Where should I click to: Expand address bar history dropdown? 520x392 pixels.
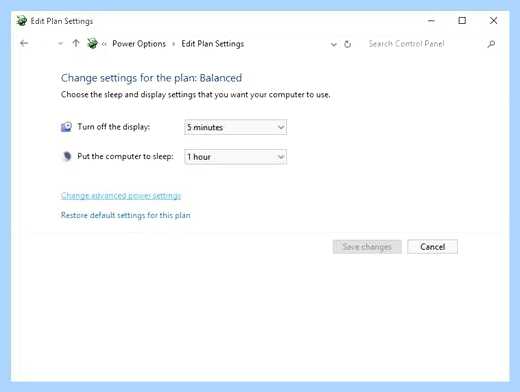(x=333, y=44)
